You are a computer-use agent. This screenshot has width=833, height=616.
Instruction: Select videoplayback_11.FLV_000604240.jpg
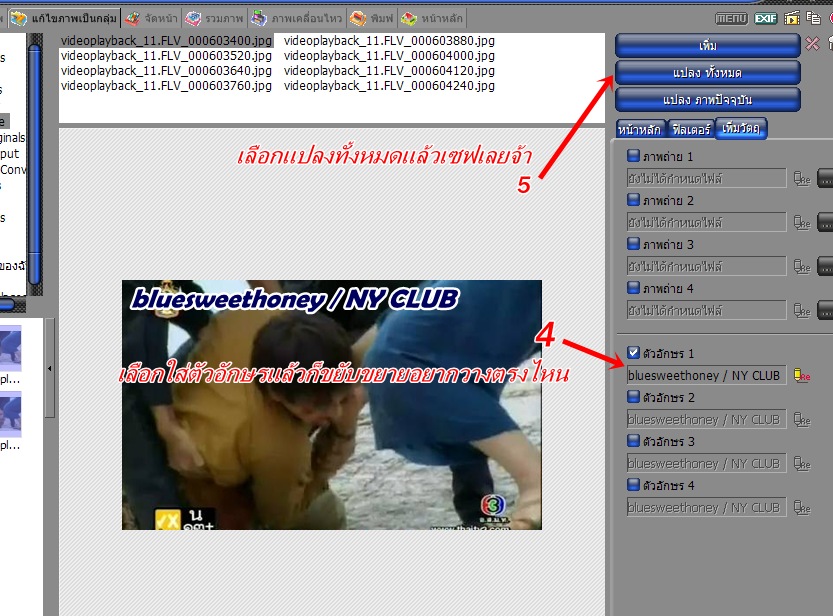click(x=389, y=85)
